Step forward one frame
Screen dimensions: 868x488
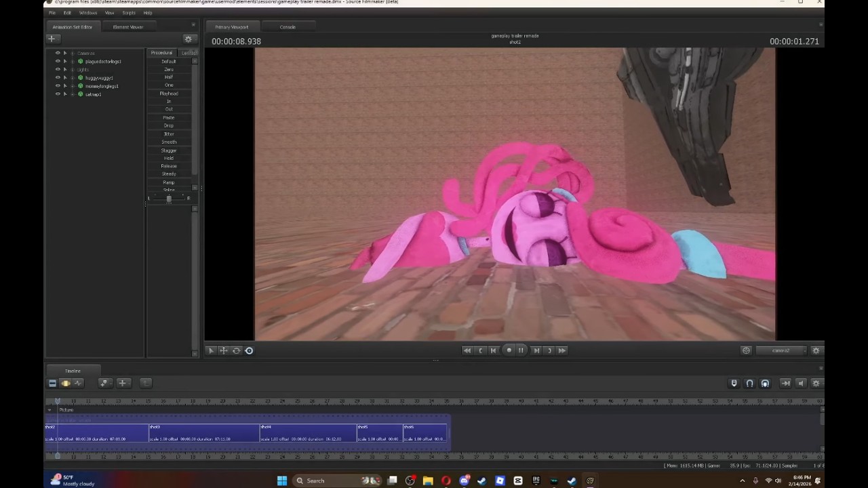click(x=536, y=350)
